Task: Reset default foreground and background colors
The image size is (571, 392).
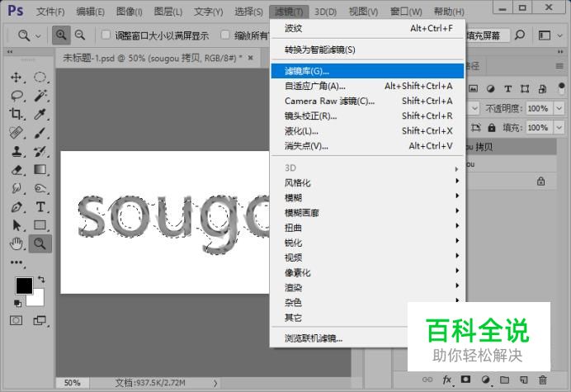Action: 17,303
